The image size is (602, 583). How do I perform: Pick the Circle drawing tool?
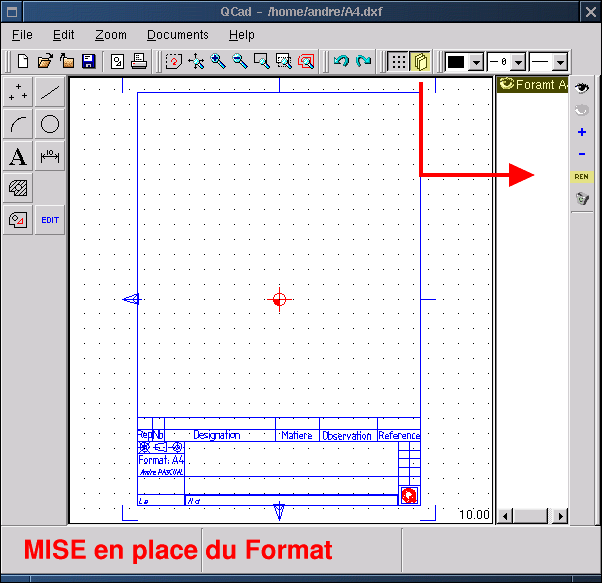pyautogui.click(x=50, y=125)
